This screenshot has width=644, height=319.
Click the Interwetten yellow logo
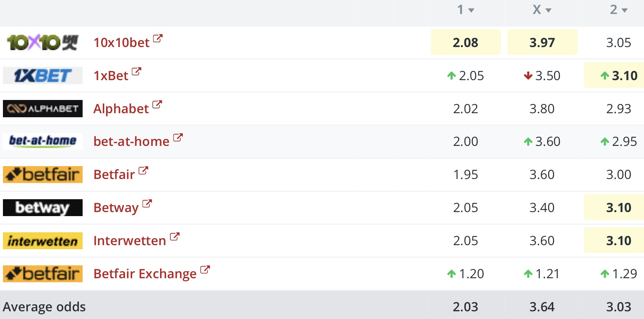pos(43,241)
